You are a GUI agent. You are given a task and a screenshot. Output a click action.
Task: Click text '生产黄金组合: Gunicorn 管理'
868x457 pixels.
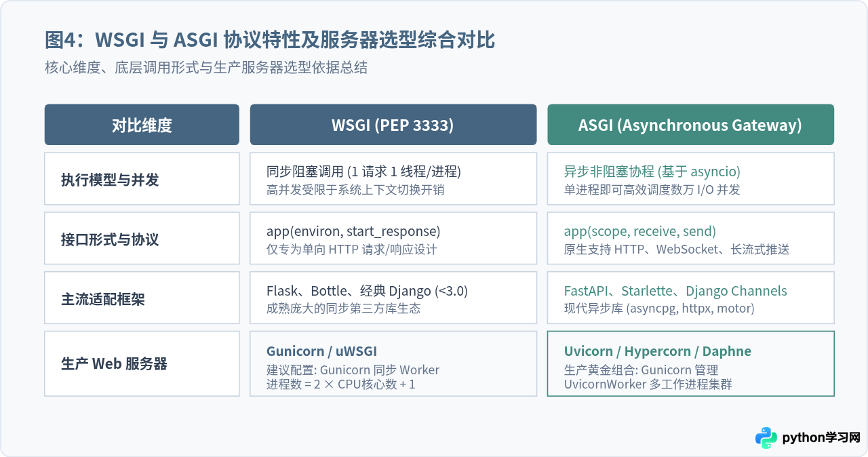pyautogui.click(x=642, y=370)
